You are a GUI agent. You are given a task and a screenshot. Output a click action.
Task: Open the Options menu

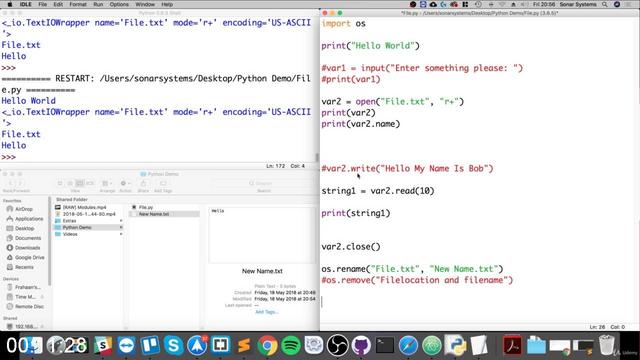point(119,4)
